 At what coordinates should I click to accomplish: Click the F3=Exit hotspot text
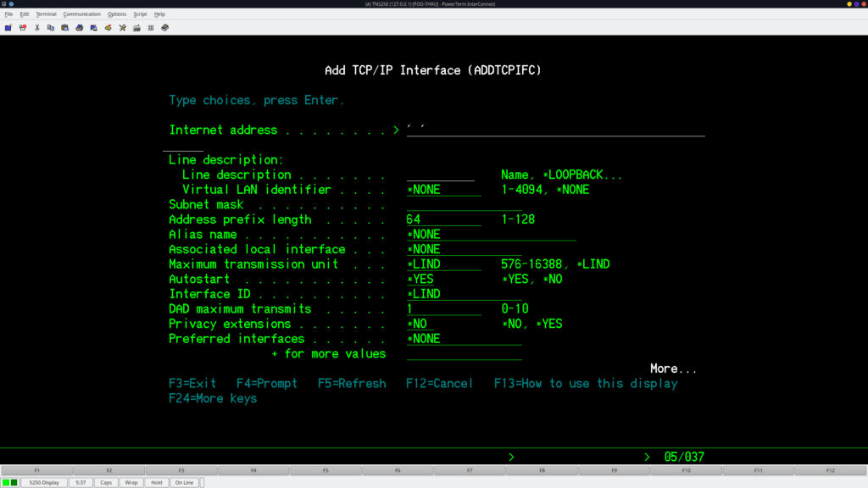[192, 384]
